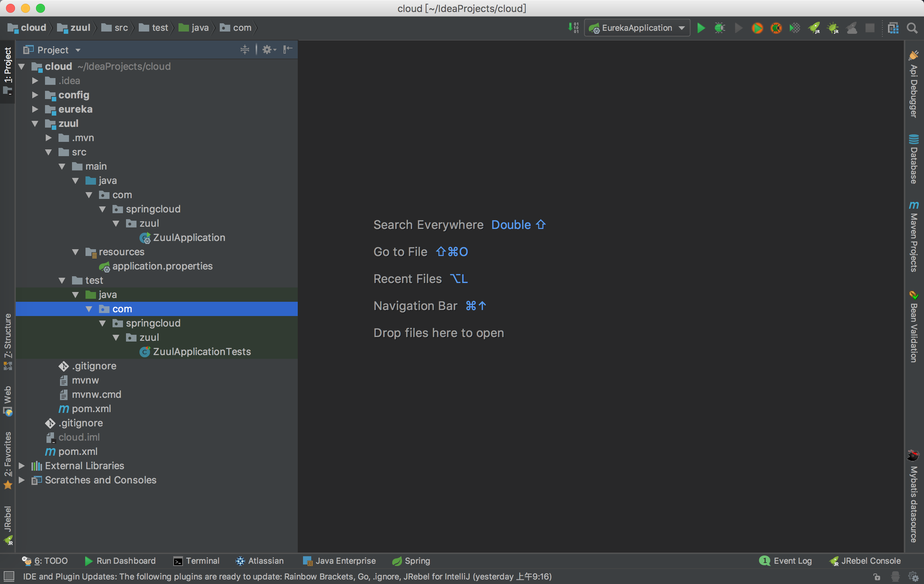Open the Terminal tab
This screenshot has height=584, width=924.
click(x=196, y=561)
